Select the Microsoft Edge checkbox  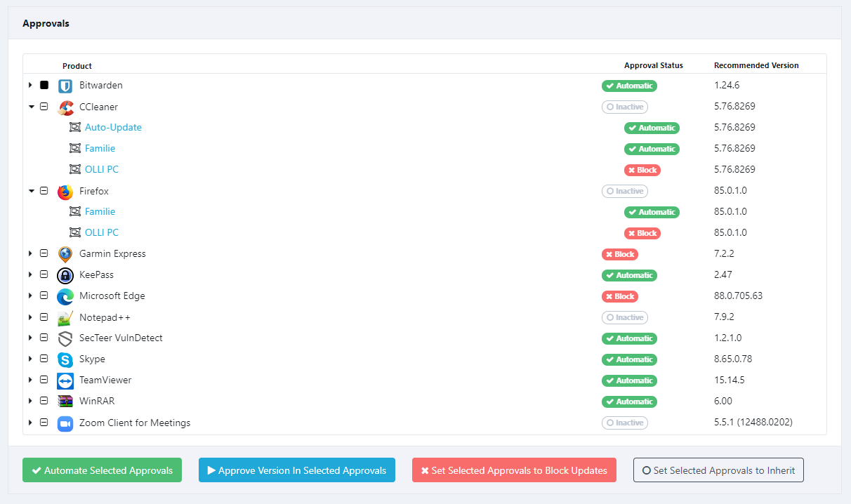point(44,296)
